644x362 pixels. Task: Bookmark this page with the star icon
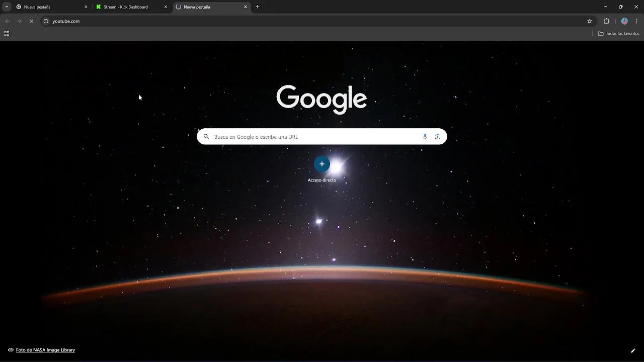pos(590,21)
